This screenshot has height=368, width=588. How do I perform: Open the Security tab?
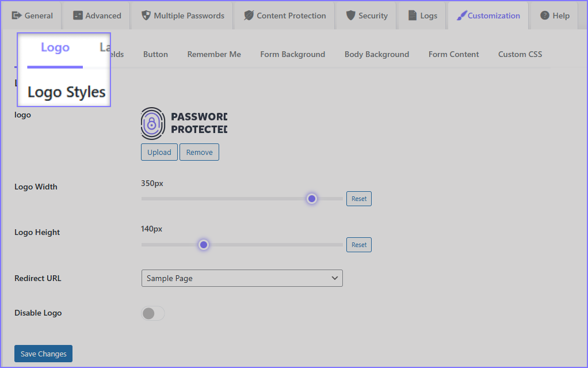[366, 16]
